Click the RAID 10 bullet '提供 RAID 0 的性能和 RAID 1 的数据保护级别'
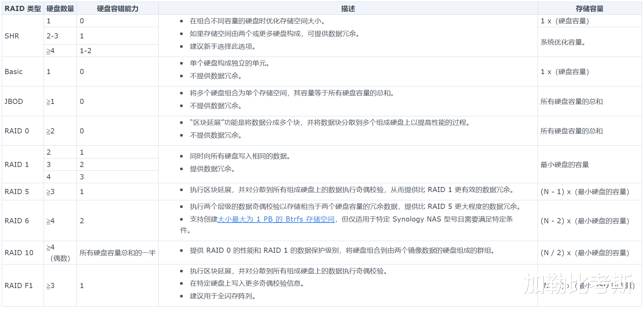 coord(342,250)
